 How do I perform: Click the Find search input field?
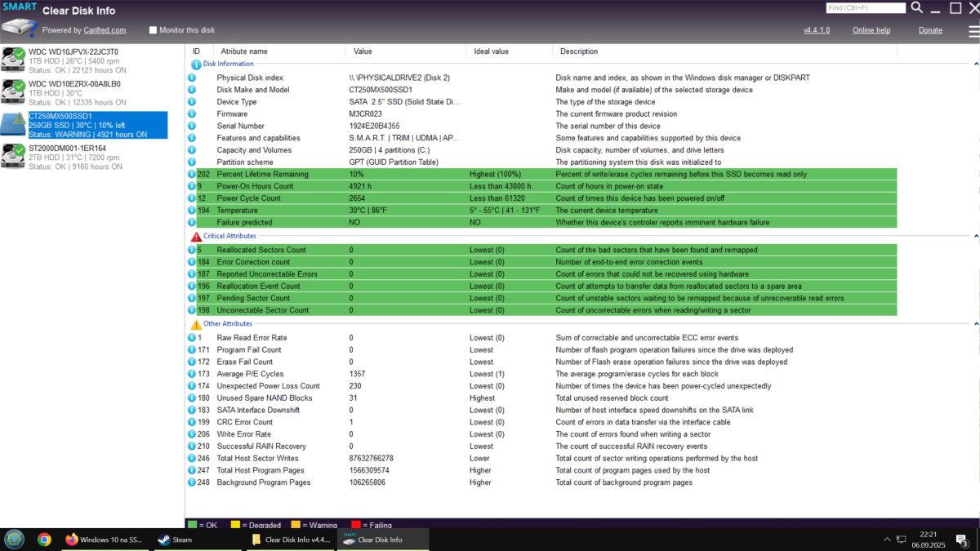tap(866, 8)
